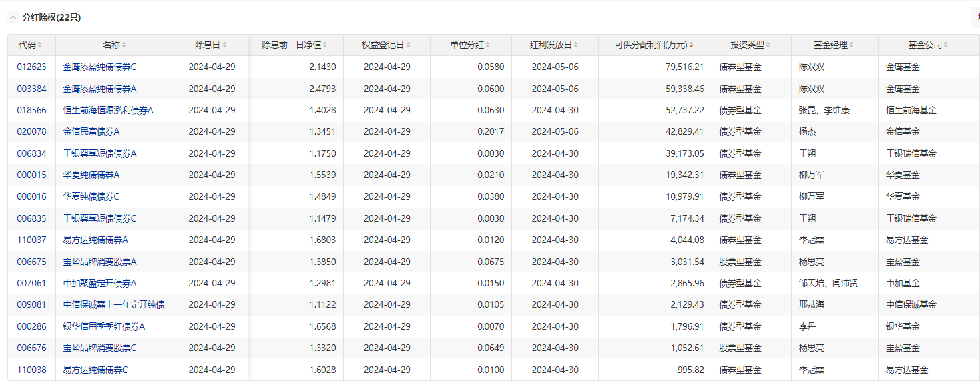Collapse the 分红除权 section chevron
Viewport: 980px width, 381px height.
13,18
